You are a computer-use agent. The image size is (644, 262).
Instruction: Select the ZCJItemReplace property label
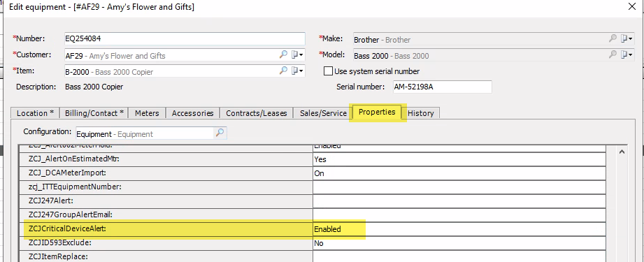[x=58, y=256]
